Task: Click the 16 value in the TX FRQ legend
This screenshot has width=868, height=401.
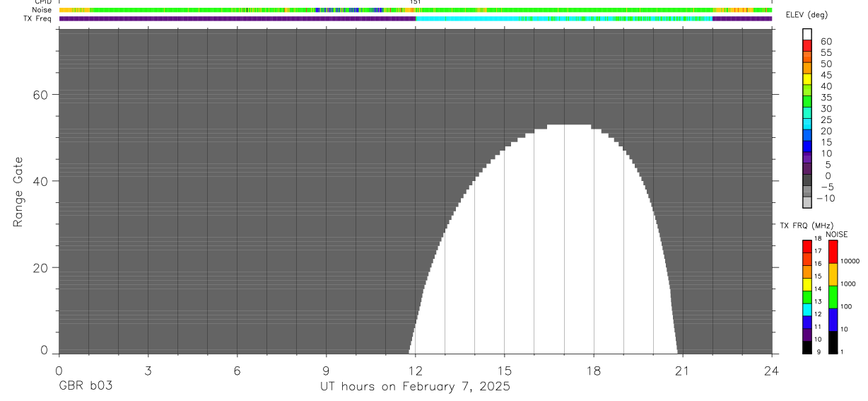Action: pyautogui.click(x=817, y=264)
